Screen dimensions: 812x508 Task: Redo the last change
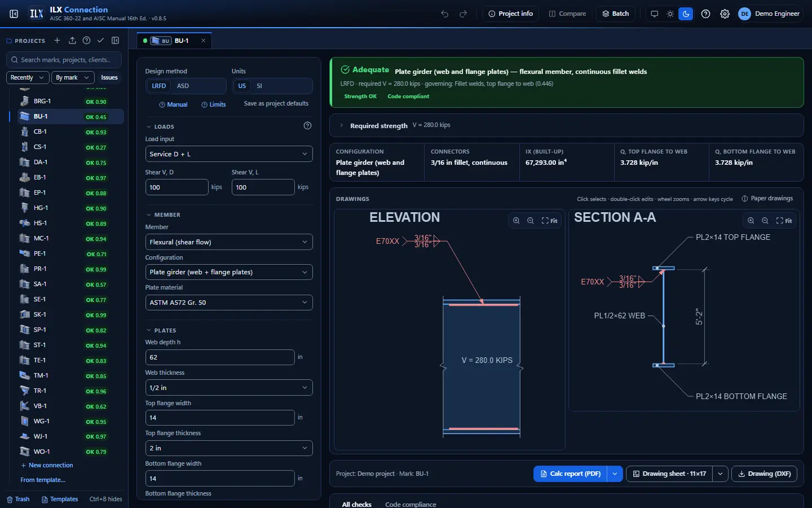coord(464,14)
